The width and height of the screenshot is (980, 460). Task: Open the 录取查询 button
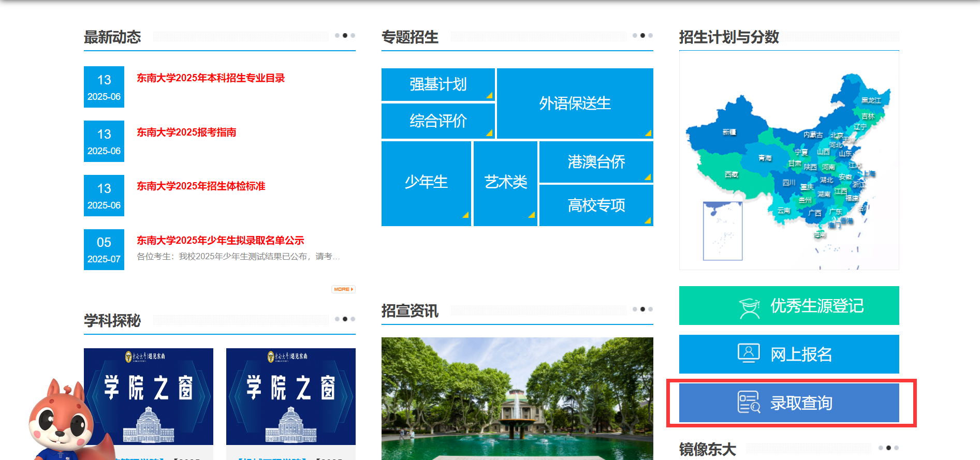tap(789, 403)
